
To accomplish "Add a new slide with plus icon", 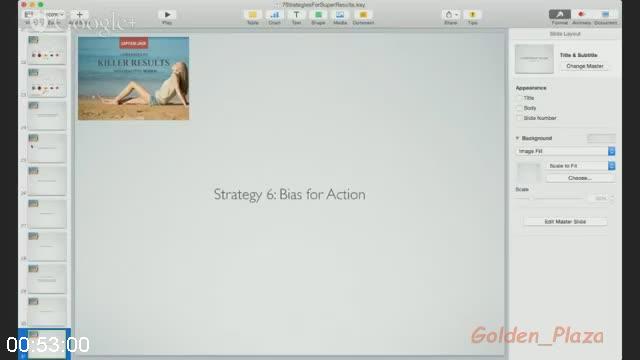I will (80, 15).
